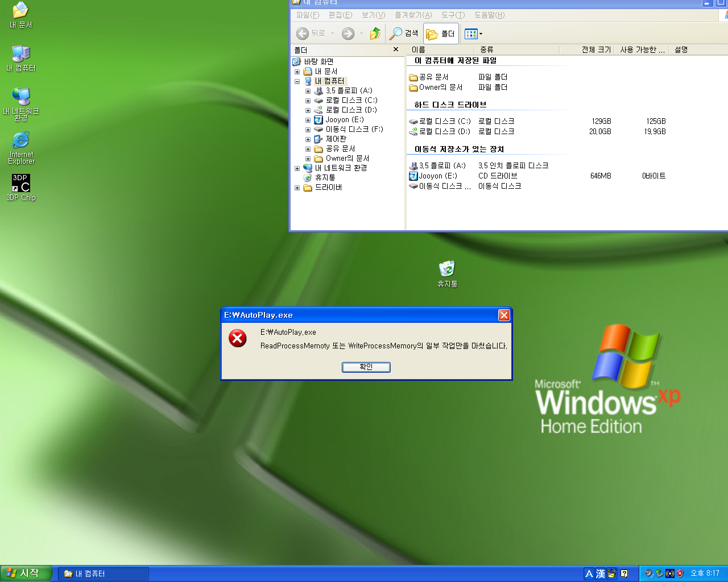The height and width of the screenshot is (582, 728).
Task: Select 이동식 디스크 removable drive in list
Action: pos(440,186)
